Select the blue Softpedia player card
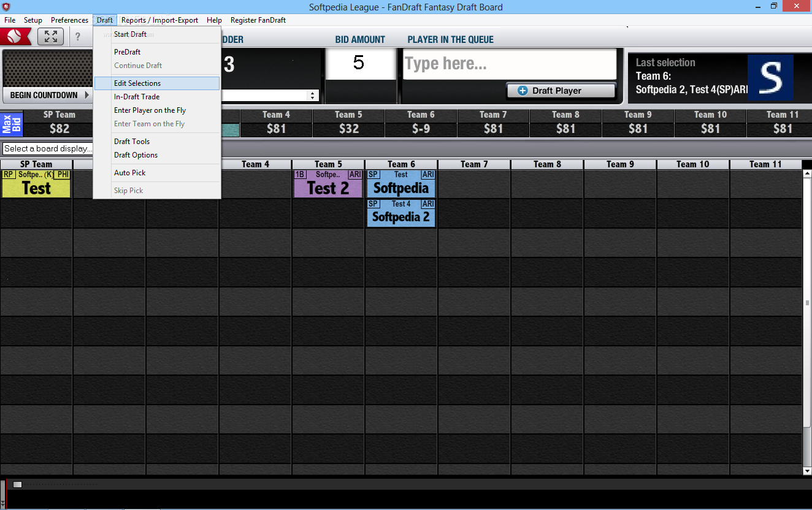This screenshot has height=510, width=812. coord(401,184)
